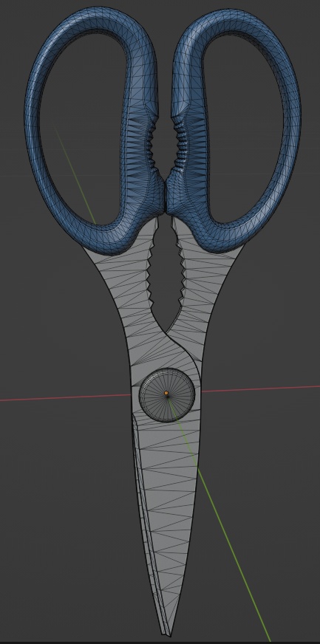Click the pointed tip of the blades

point(168,632)
